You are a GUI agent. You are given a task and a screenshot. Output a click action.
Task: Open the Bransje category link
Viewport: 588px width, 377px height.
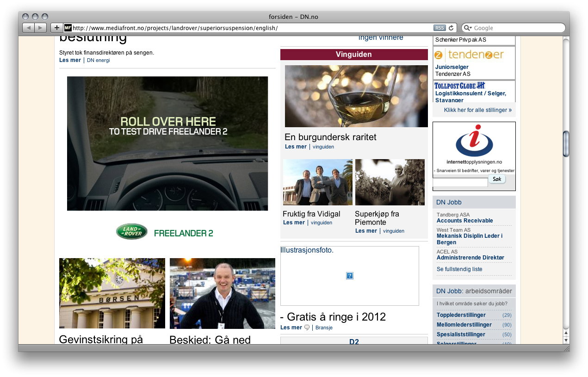[x=324, y=328]
